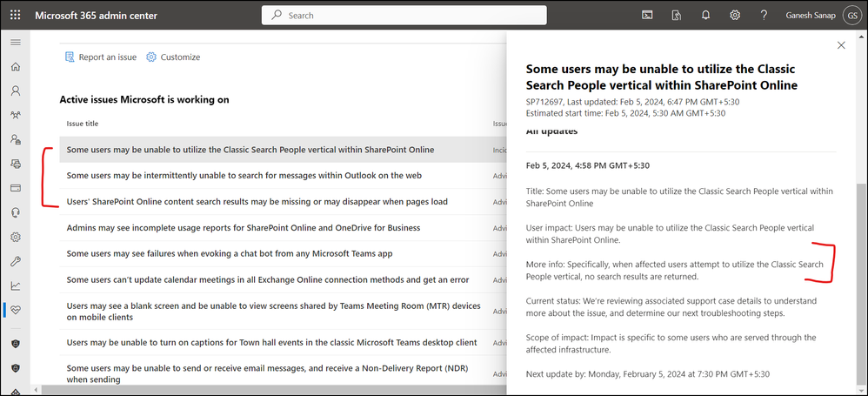The height and width of the screenshot is (396, 868).
Task: Open the Support headset icon
Action: (15, 211)
